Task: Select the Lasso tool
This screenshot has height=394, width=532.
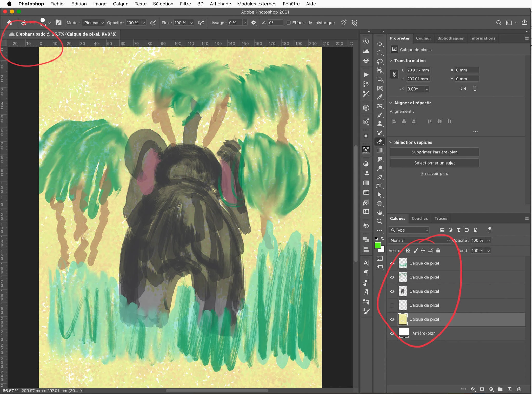Action: tap(380, 62)
